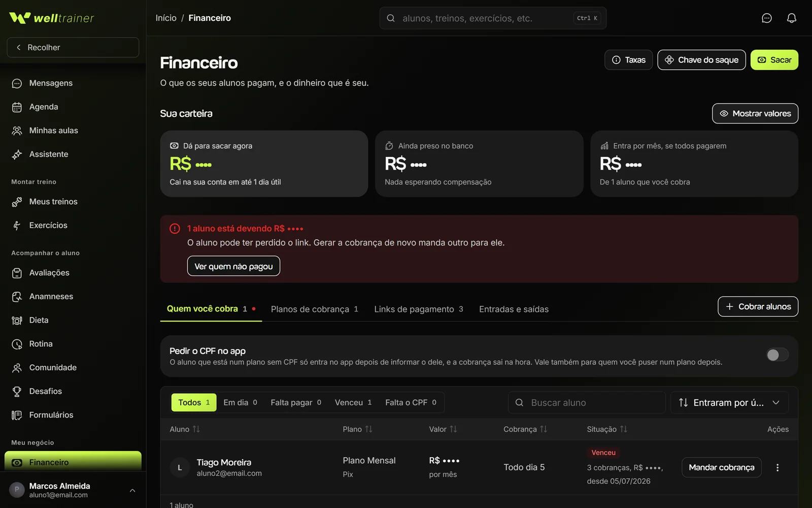Switch to Entradas e saídas tab

tap(514, 309)
